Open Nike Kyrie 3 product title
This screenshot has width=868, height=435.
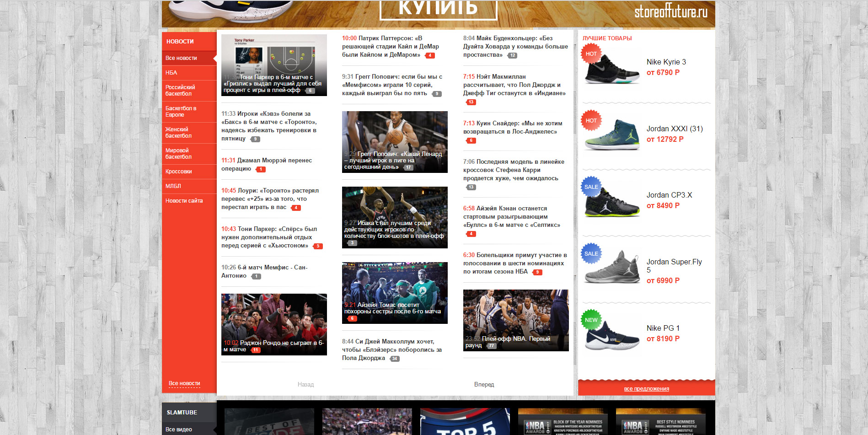point(666,62)
